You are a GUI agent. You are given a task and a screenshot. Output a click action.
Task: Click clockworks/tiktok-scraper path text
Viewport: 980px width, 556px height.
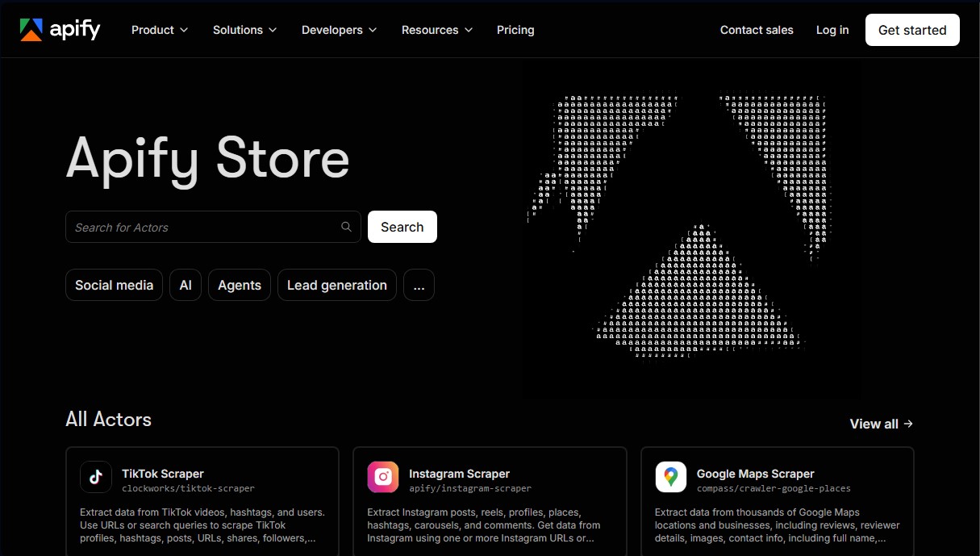pyautogui.click(x=188, y=488)
